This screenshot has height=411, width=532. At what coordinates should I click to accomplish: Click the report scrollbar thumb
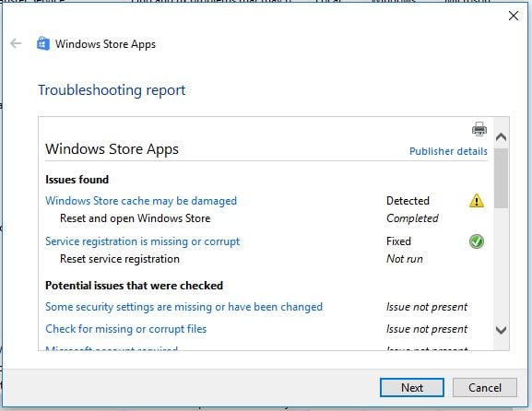[502, 178]
